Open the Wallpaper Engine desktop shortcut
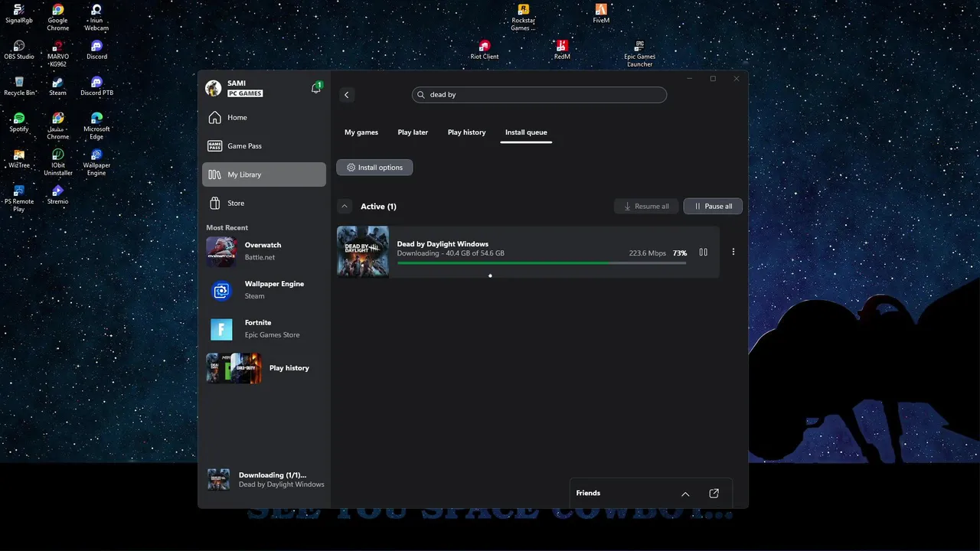 point(96,163)
